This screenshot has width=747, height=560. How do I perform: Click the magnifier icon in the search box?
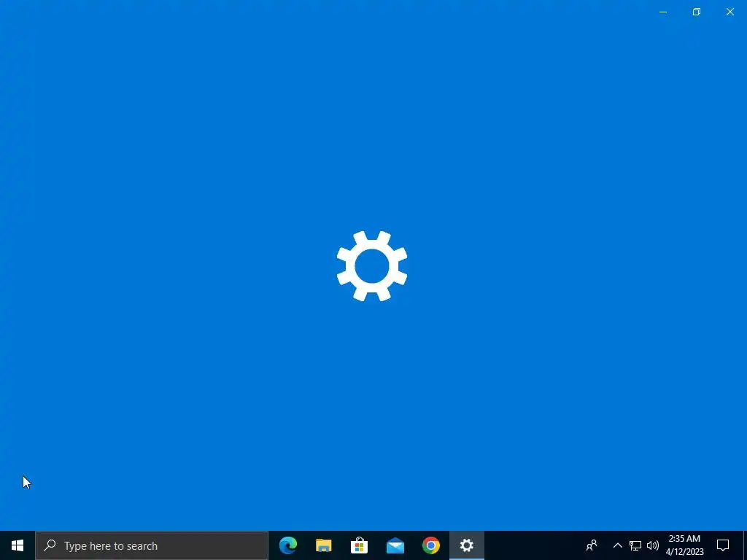pyautogui.click(x=50, y=545)
